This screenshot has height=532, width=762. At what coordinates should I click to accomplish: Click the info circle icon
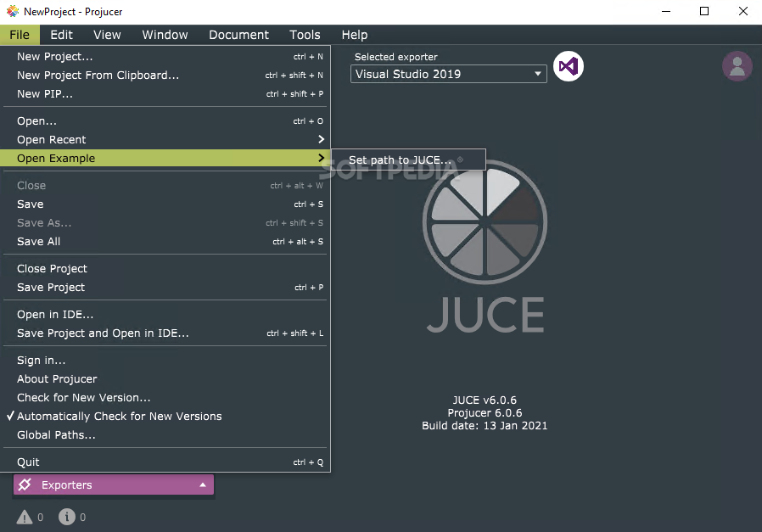click(67, 517)
